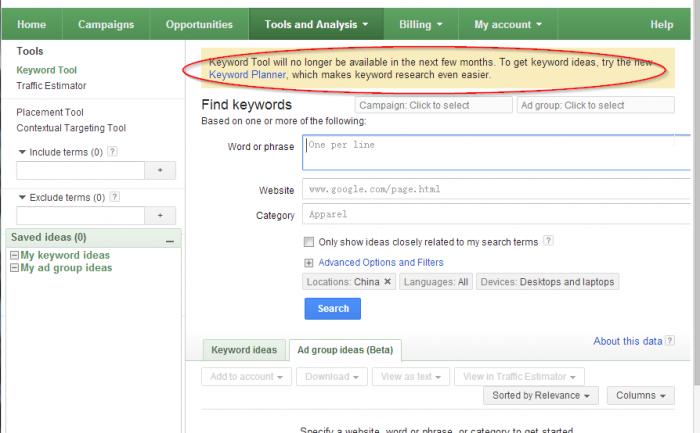Switch to Keyword ideas tab
Screen dimensions: 700x433
click(244, 350)
